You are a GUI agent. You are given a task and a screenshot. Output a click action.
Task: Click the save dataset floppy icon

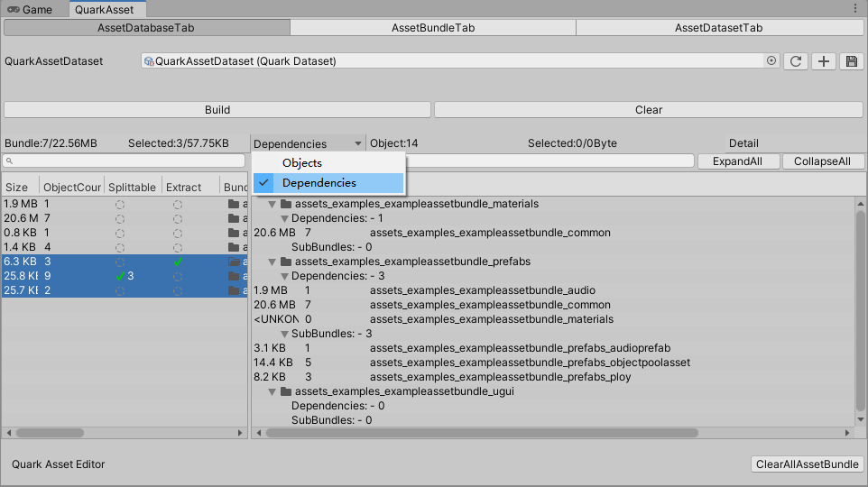pyautogui.click(x=852, y=61)
